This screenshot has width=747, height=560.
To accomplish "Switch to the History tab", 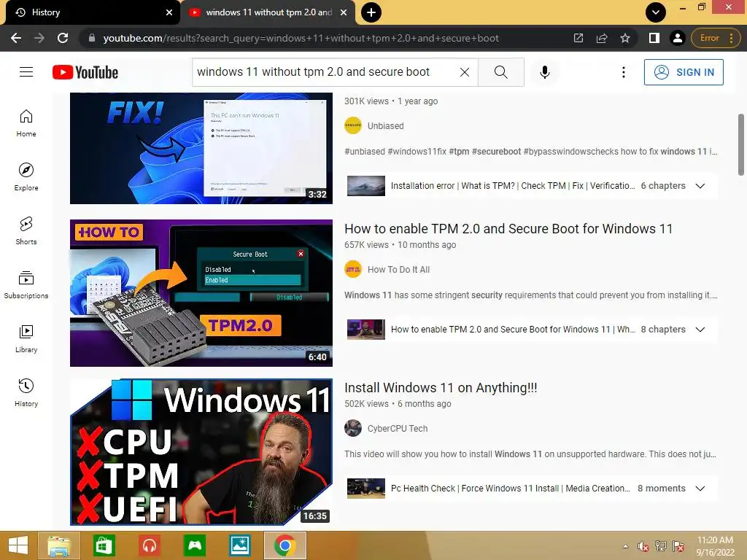I will 90,12.
